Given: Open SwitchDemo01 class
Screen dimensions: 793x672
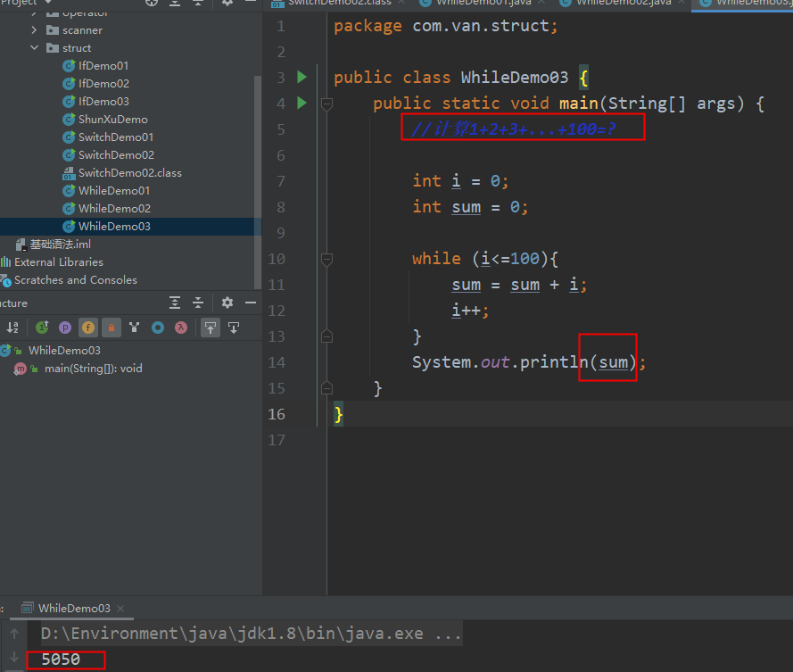Looking at the screenshot, I should click(116, 137).
